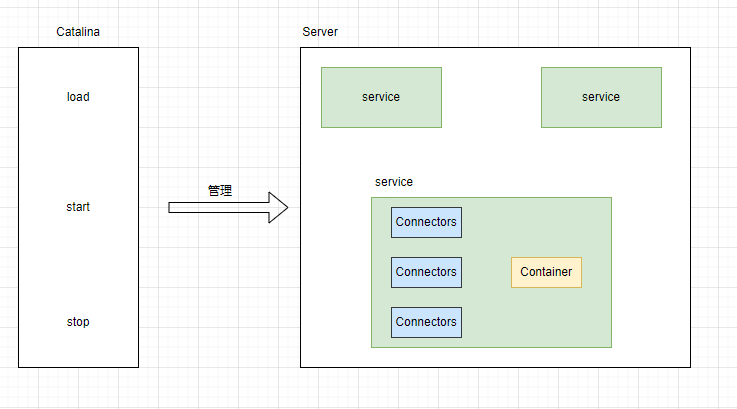Click the stop text in Catalina box
This screenshot has height=409, width=737.
78,322
